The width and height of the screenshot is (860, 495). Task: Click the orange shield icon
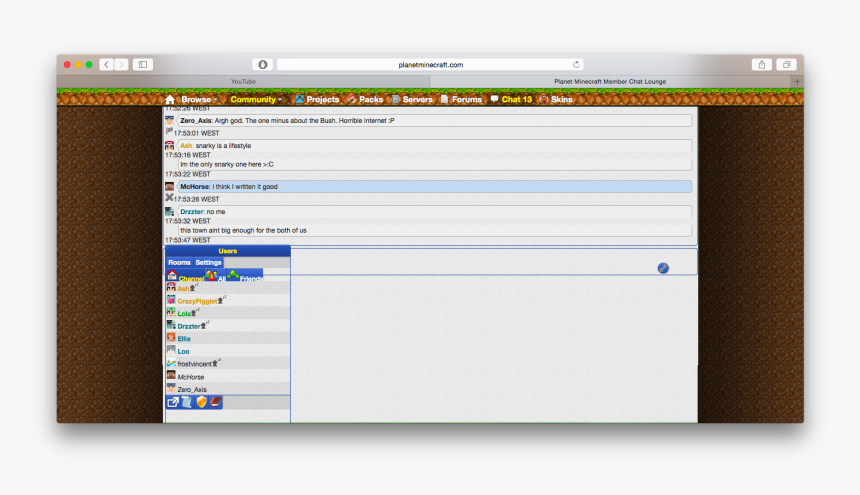tap(201, 402)
